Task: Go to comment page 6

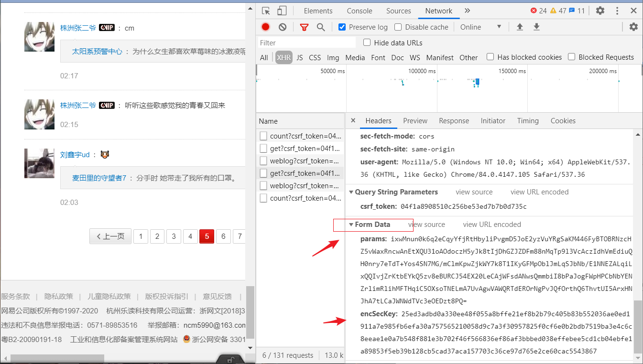Action: click(x=223, y=236)
